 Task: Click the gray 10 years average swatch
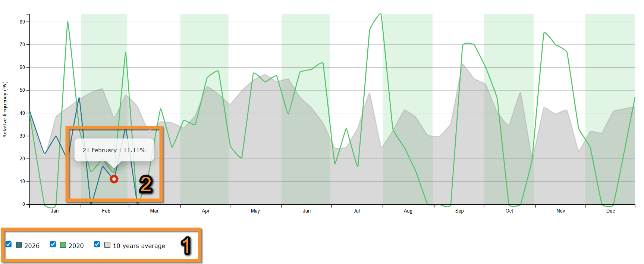[x=107, y=245]
